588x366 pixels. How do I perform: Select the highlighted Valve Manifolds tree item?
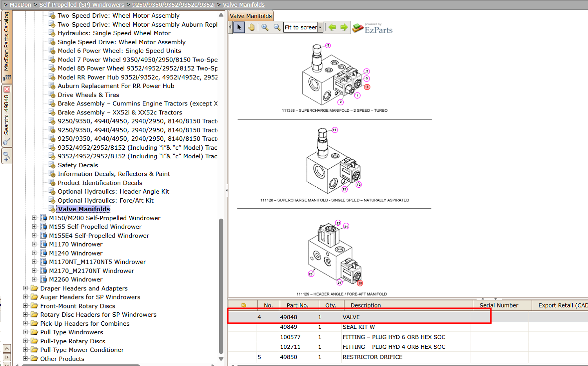[84, 209]
